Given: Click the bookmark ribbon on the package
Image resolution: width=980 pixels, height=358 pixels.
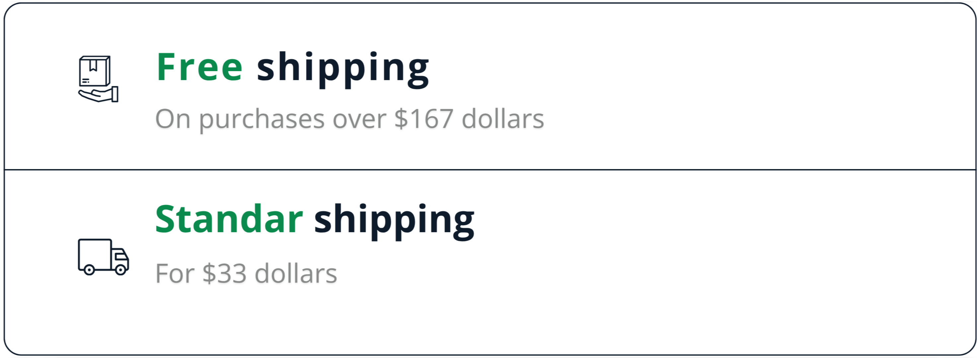Looking at the screenshot, I should (93, 65).
